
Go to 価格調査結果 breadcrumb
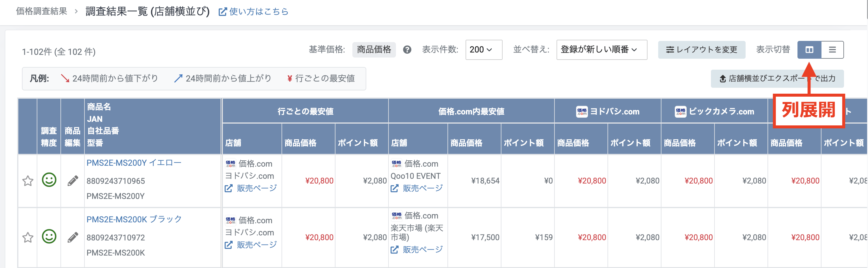pos(41,12)
